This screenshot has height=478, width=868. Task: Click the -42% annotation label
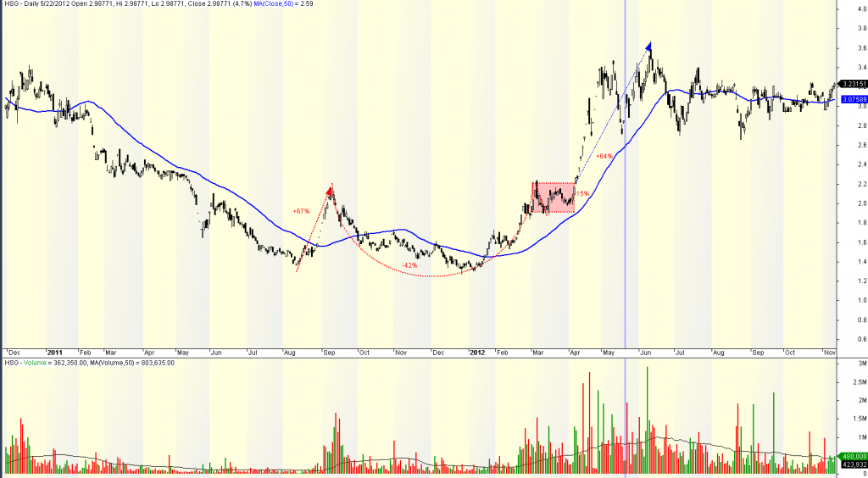coord(409,265)
